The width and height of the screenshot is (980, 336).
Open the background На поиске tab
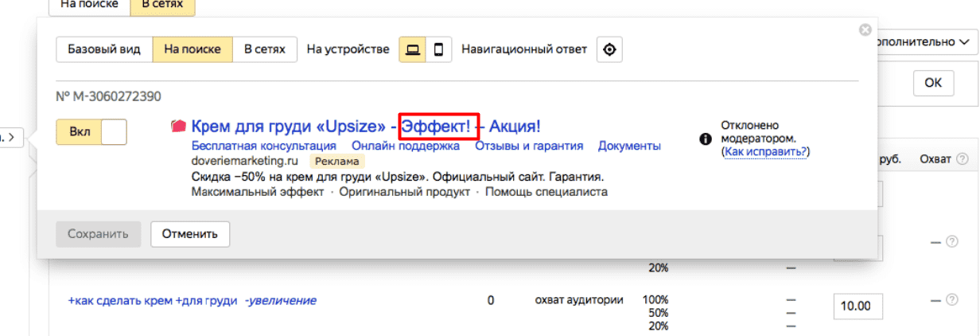(90, 6)
